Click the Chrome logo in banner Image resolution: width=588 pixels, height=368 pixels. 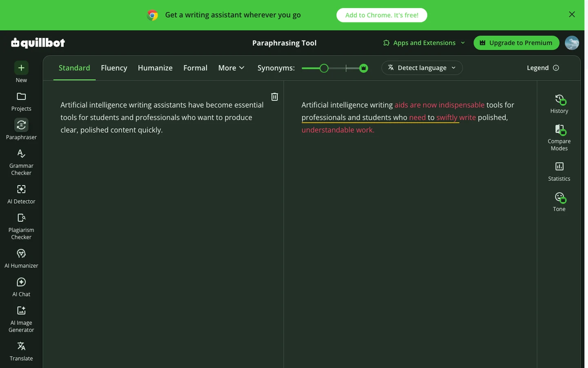152,15
